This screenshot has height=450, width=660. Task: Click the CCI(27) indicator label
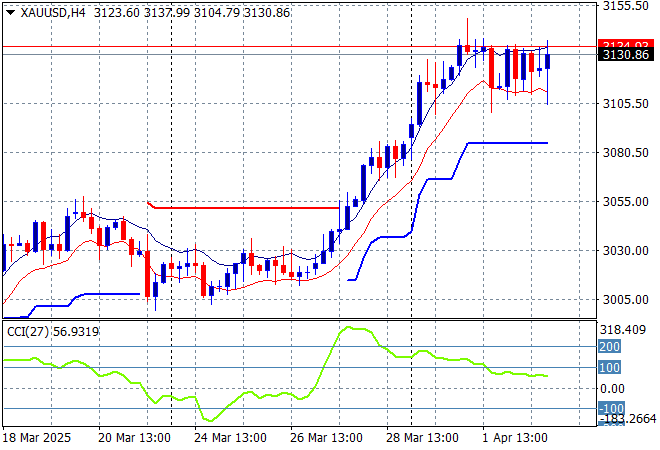[x=25, y=331]
